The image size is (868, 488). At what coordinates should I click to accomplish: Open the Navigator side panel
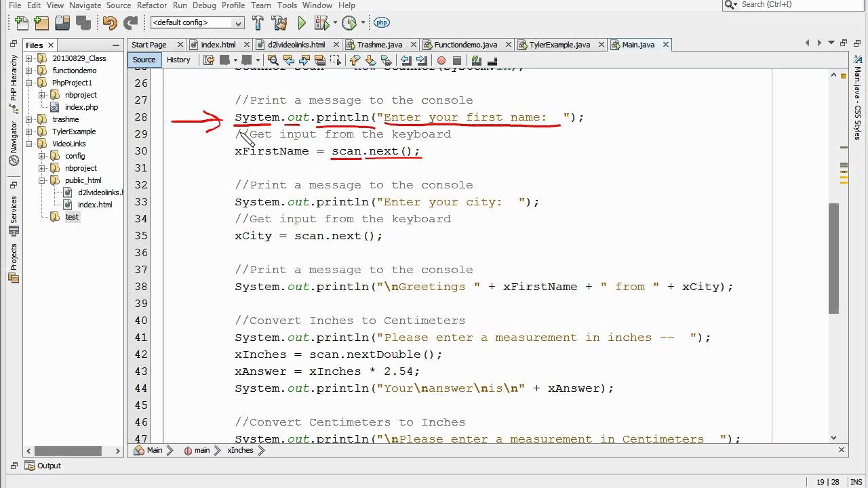coord(13,144)
